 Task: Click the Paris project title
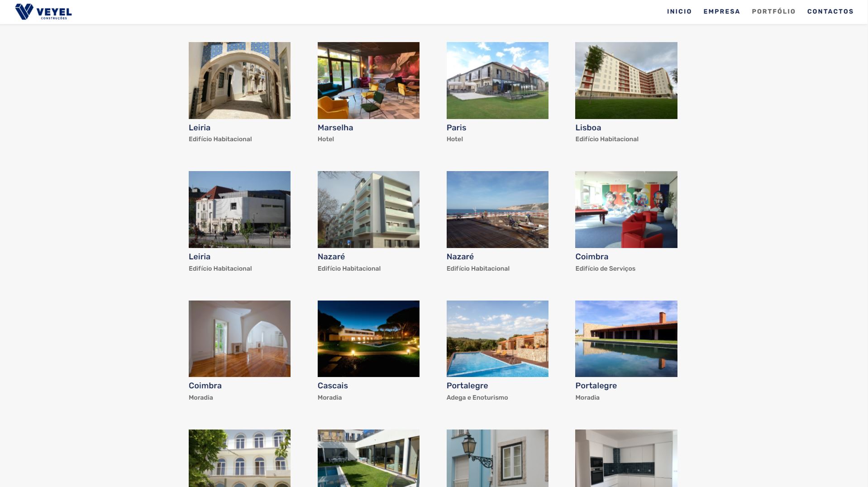456,128
